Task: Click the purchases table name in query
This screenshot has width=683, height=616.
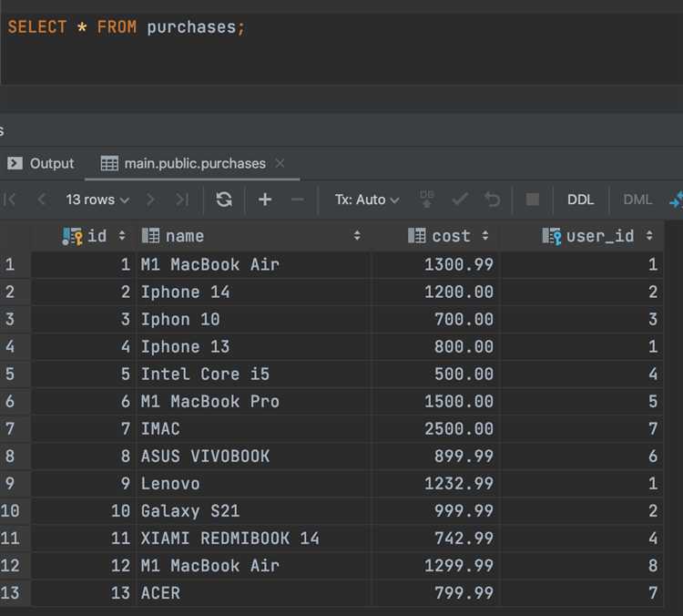Action: (191, 27)
